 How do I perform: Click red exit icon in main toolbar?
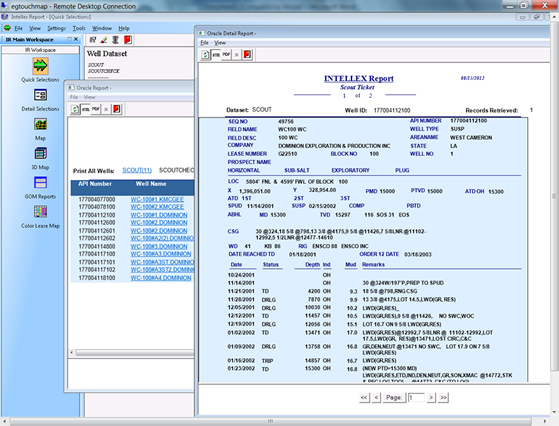[128, 40]
